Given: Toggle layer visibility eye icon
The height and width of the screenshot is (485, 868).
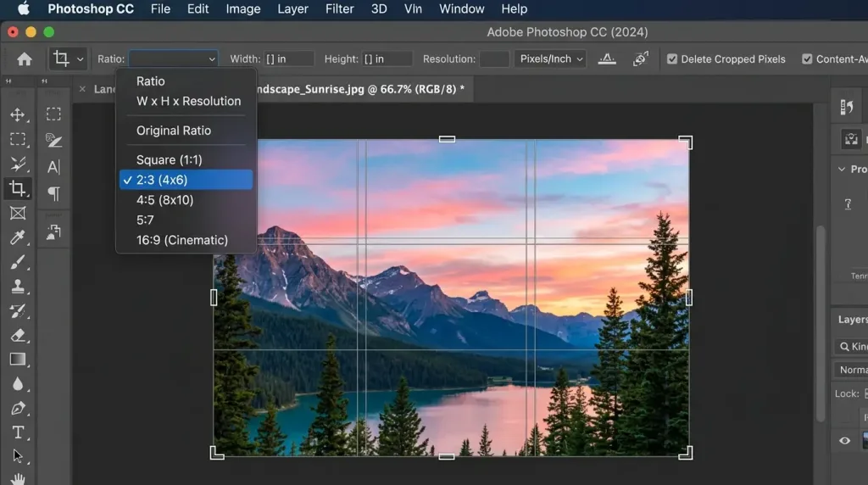Looking at the screenshot, I should tap(845, 441).
